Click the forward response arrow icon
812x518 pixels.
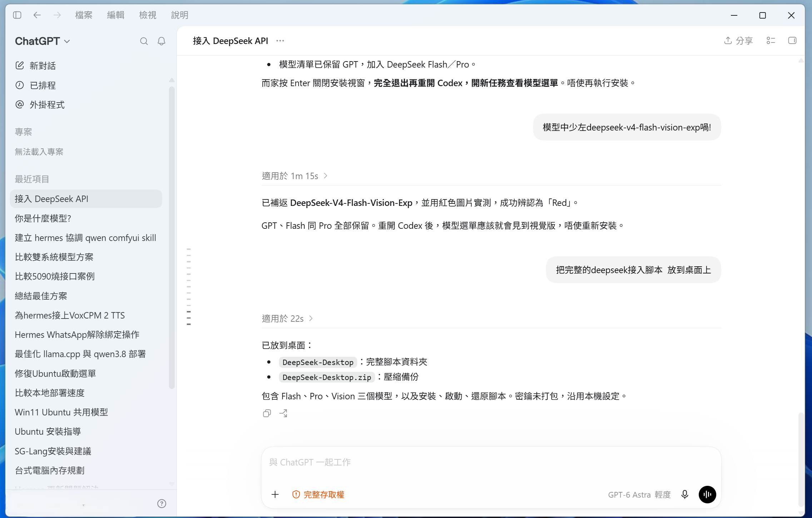[x=284, y=414]
